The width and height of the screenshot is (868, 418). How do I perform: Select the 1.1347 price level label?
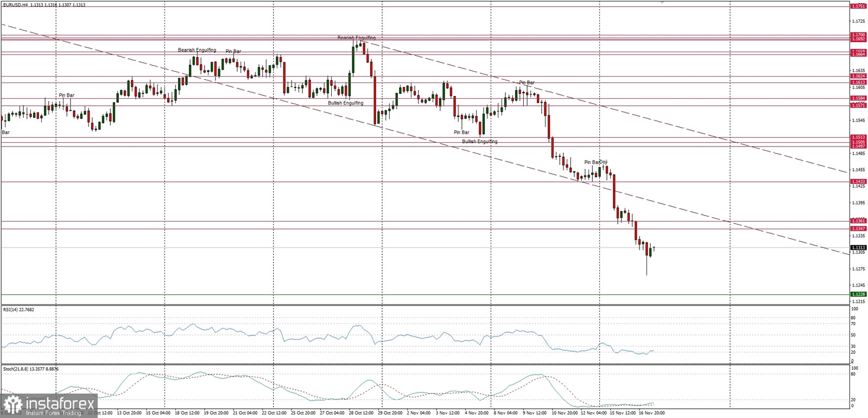[x=858, y=229]
